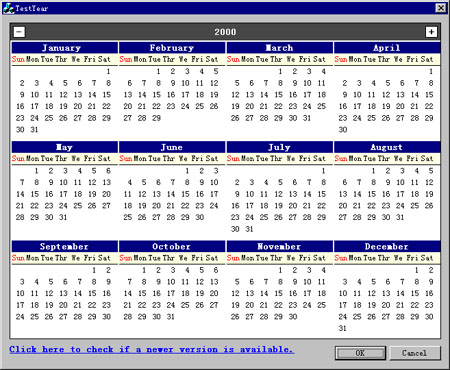
Task: Click the OK button
Action: [360, 353]
